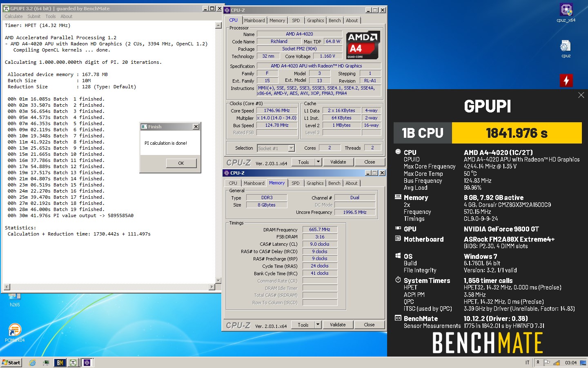The height and width of the screenshot is (368, 588).
Task: Select the About tab in upper CPU-Z
Action: click(x=352, y=20)
